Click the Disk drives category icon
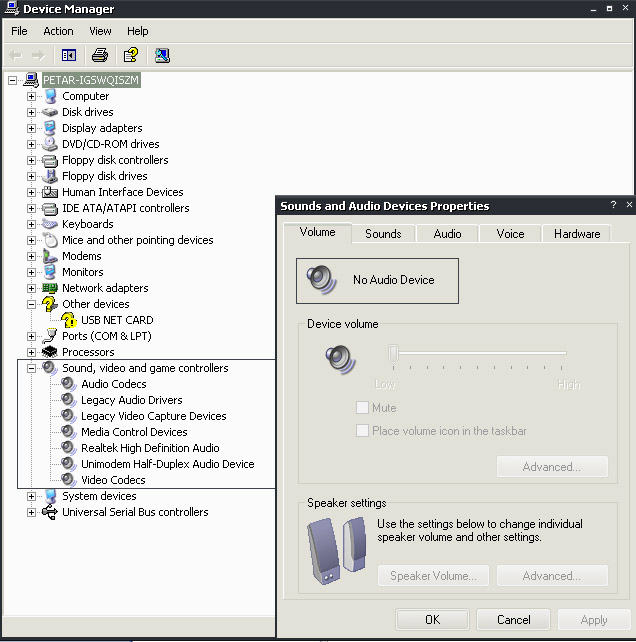 coord(50,112)
